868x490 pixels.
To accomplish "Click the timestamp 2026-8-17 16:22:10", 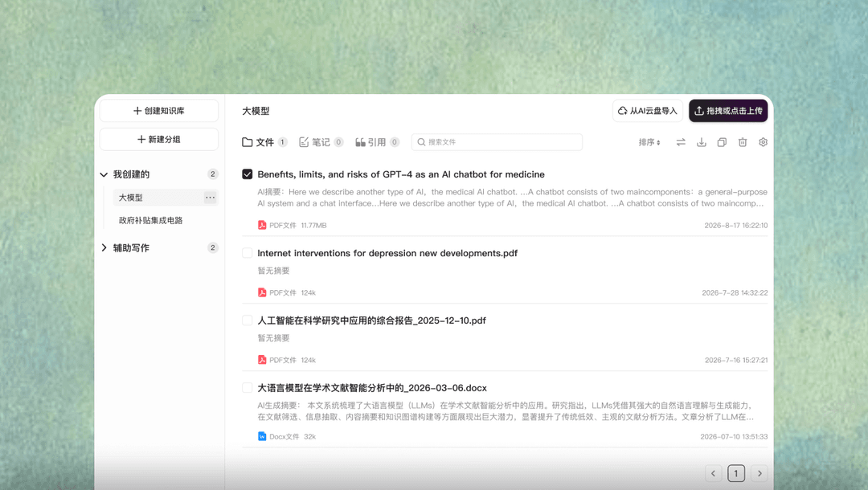I will (735, 226).
